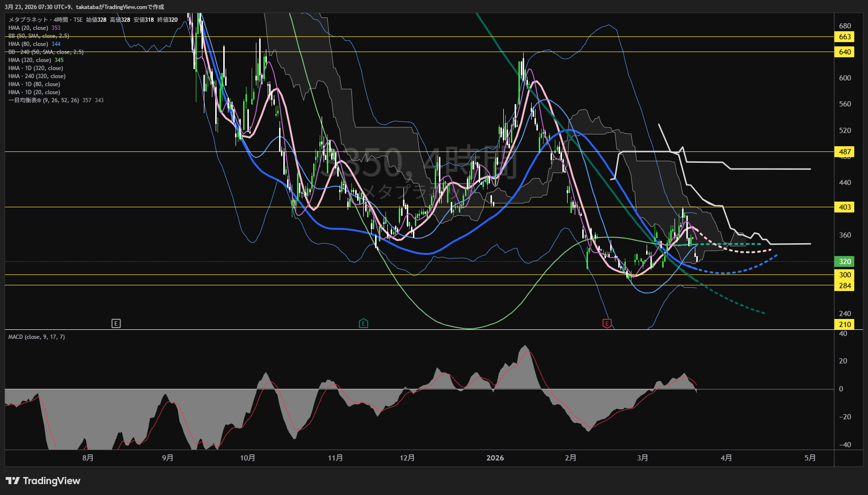Select the yellow 210 price label
868x495 pixels.
coord(845,325)
